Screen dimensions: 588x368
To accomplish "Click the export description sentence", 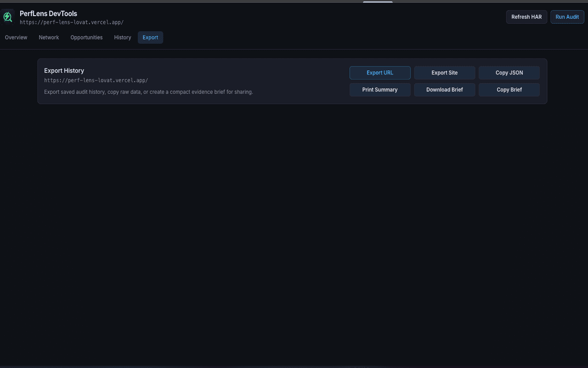I will 148,92.
